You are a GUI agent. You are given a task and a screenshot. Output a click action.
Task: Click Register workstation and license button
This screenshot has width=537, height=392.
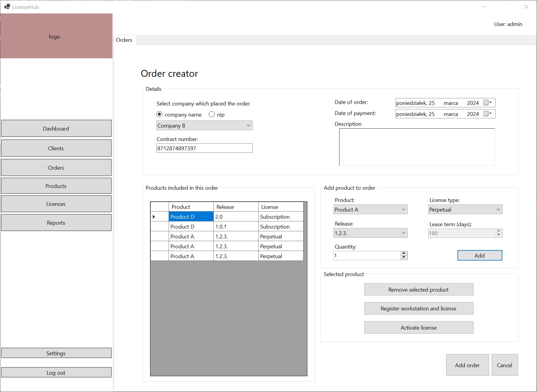419,308
